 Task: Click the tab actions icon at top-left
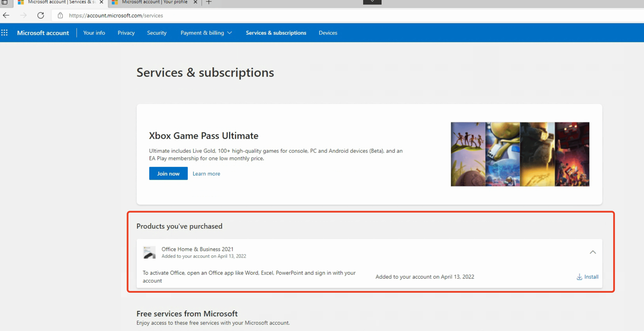pyautogui.click(x=5, y=2)
